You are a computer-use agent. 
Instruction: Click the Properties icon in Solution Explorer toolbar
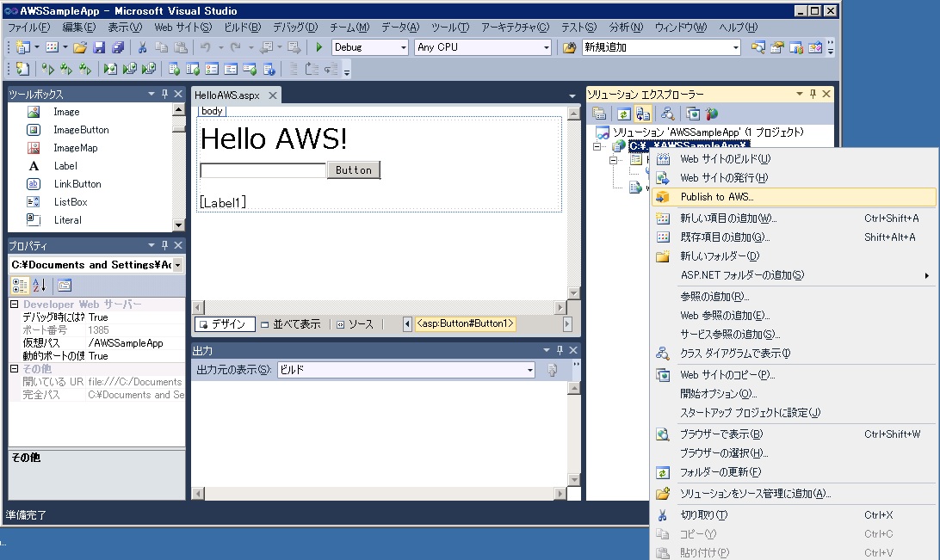pos(598,114)
